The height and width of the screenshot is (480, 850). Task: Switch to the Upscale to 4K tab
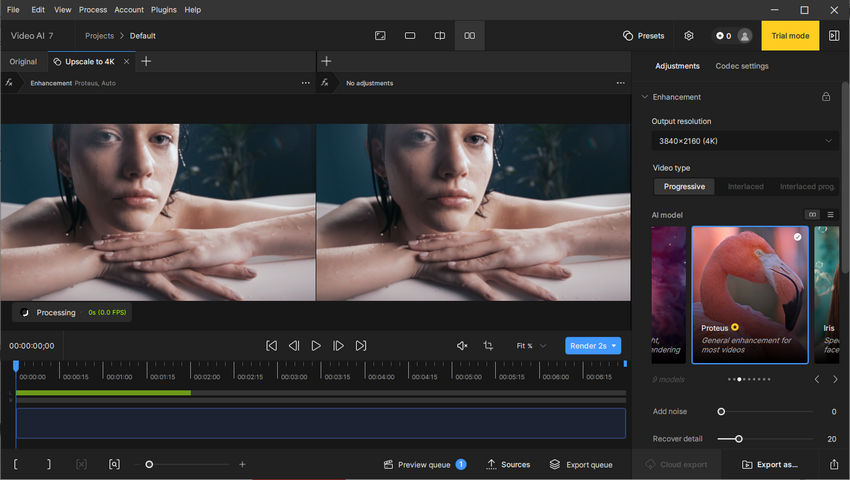coord(89,62)
